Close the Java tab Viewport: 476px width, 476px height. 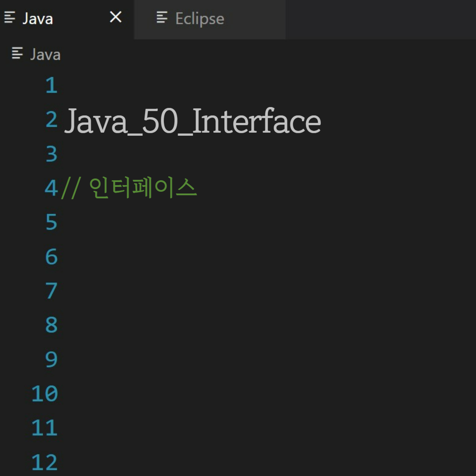(115, 17)
